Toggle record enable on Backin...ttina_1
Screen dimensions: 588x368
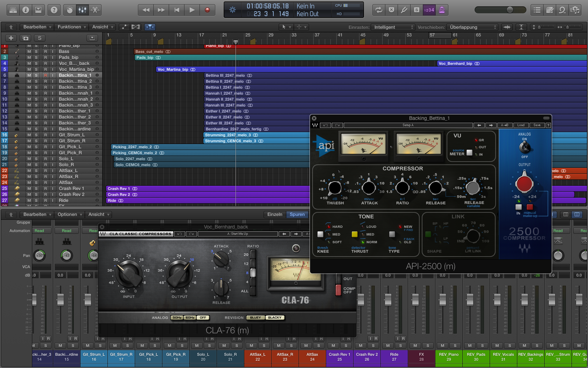[x=45, y=75]
